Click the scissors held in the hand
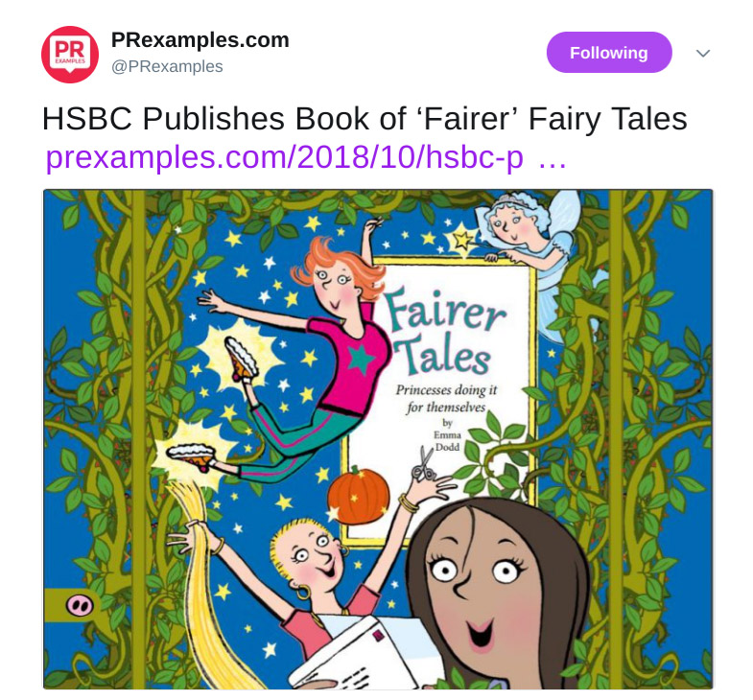Image resolution: width=753 pixels, height=700 pixels. click(x=423, y=465)
